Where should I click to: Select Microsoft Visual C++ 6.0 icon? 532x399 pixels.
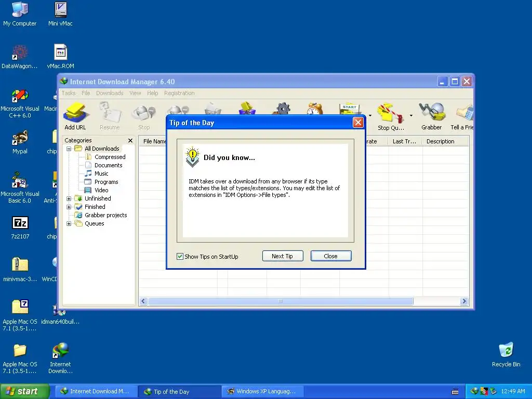click(20, 103)
